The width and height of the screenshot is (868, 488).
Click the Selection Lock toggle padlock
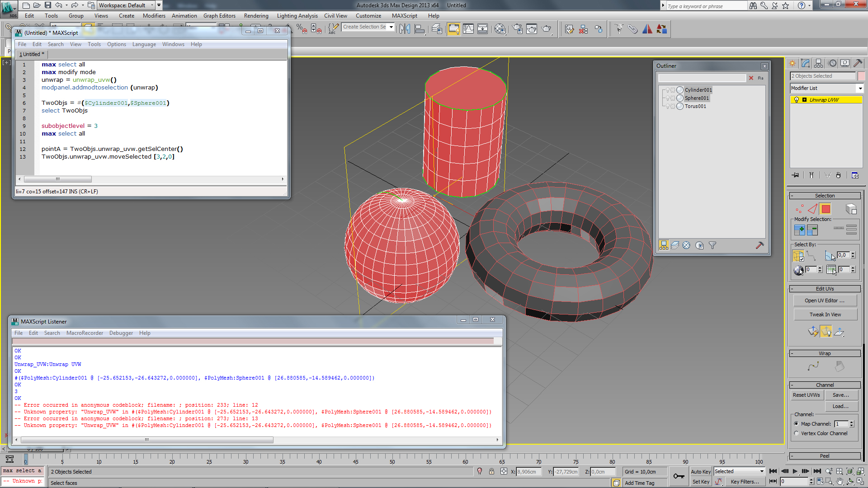pos(491,472)
